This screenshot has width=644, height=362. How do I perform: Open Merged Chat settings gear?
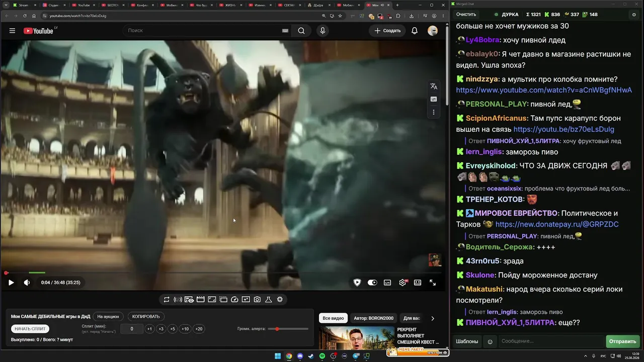point(634,15)
